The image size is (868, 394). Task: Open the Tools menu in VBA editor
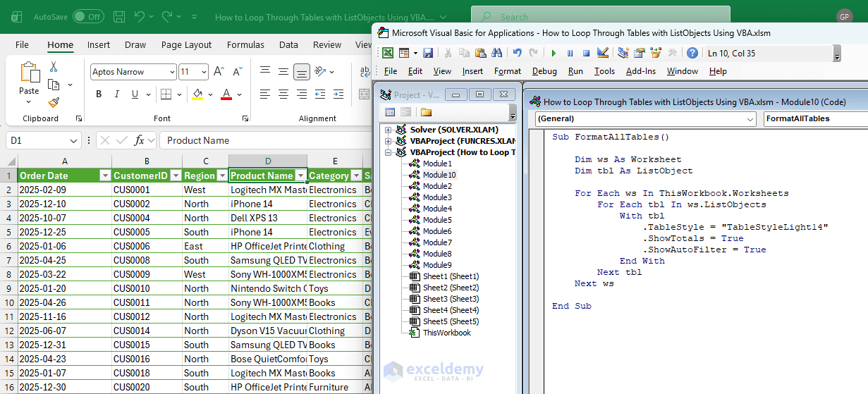604,71
